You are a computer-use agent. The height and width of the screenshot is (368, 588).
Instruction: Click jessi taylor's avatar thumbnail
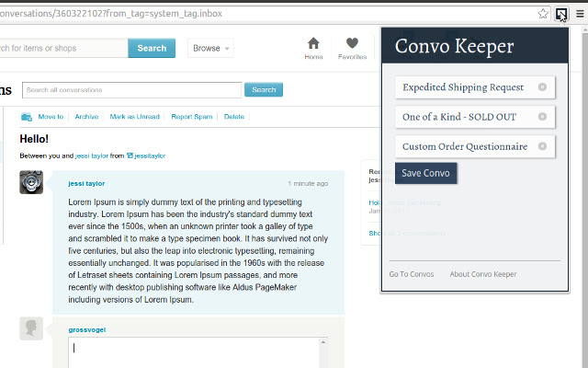click(31, 182)
